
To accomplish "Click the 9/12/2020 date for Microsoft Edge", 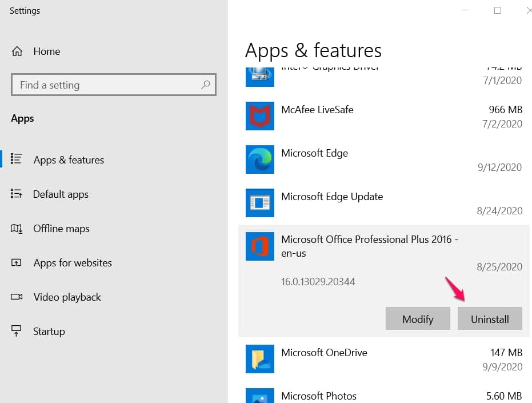I will pyautogui.click(x=499, y=167).
